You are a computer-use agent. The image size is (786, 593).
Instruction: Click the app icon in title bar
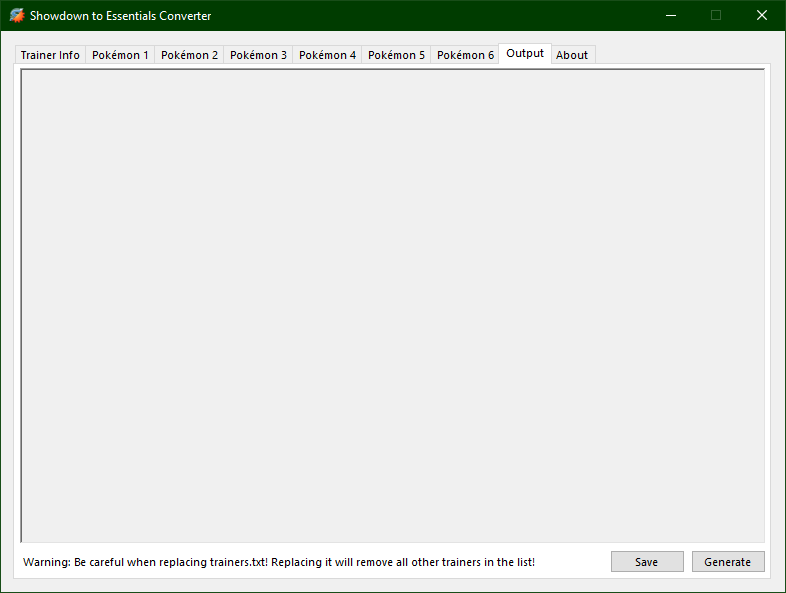click(16, 16)
